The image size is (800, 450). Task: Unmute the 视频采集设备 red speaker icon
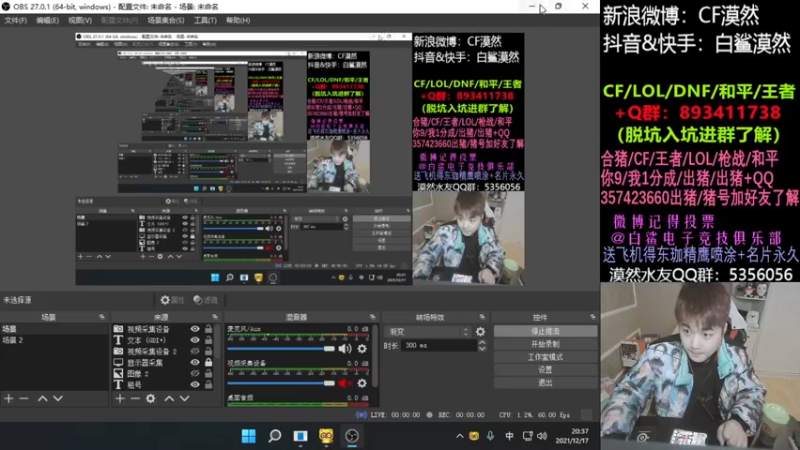coord(345,383)
